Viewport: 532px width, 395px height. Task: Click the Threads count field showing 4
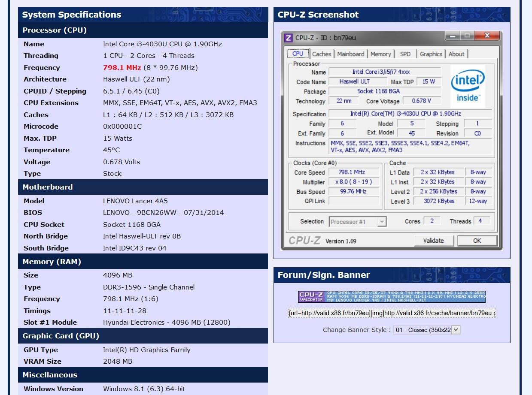[x=482, y=221]
